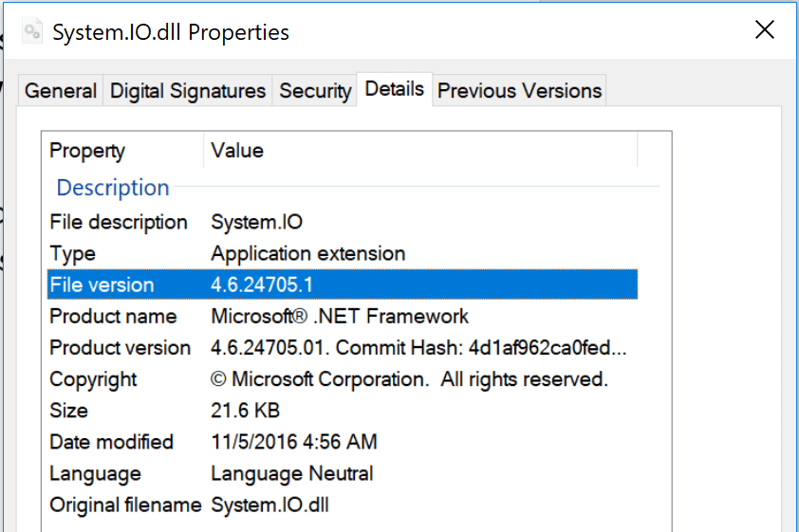Click the Microsoft Corporation copyright value

tap(410, 379)
